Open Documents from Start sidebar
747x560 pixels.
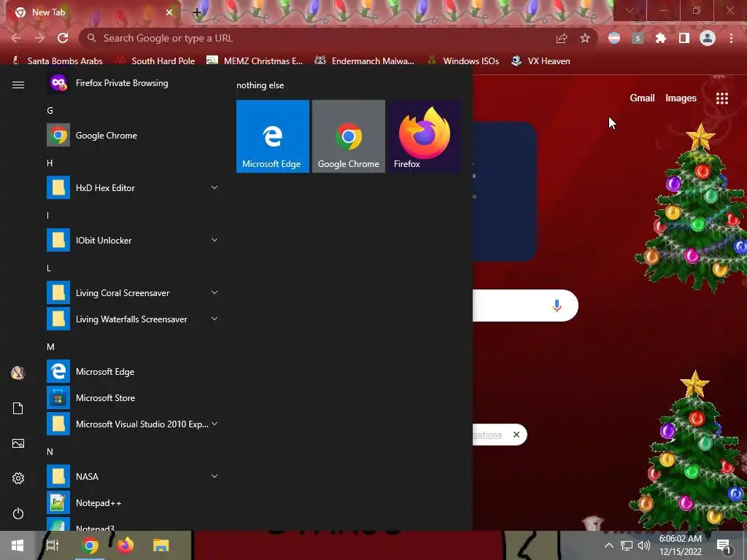pyautogui.click(x=18, y=408)
